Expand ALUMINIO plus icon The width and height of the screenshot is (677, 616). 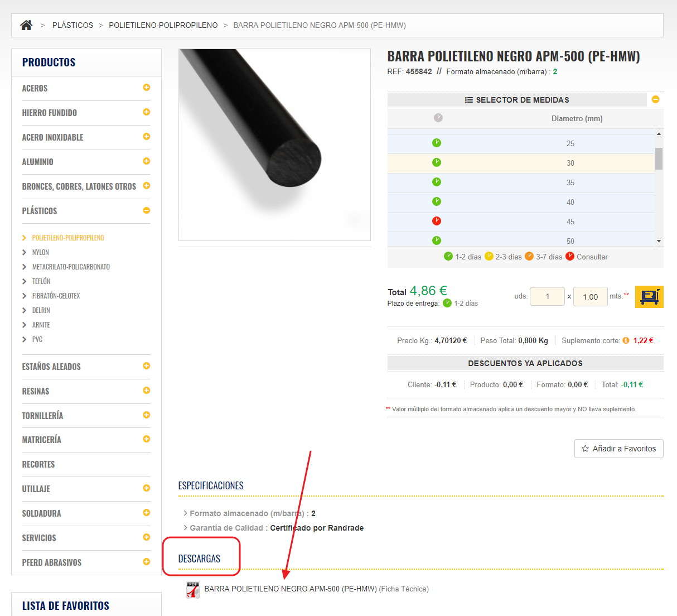click(147, 161)
